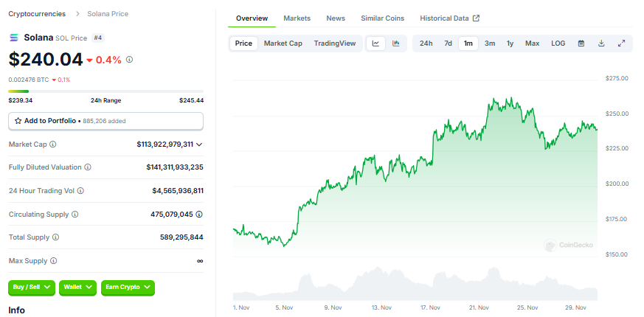This screenshot has width=644, height=317.
Task: Open Fully Diluted Valuation info icon
Action: click(x=88, y=167)
